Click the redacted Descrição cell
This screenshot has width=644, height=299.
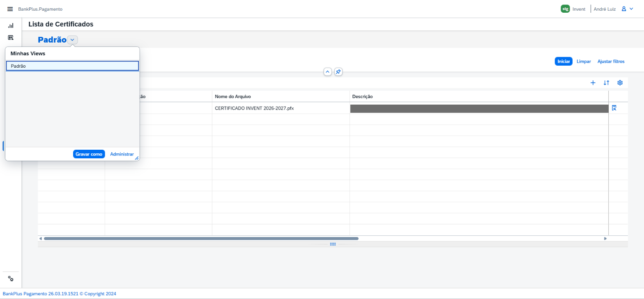coord(479,108)
